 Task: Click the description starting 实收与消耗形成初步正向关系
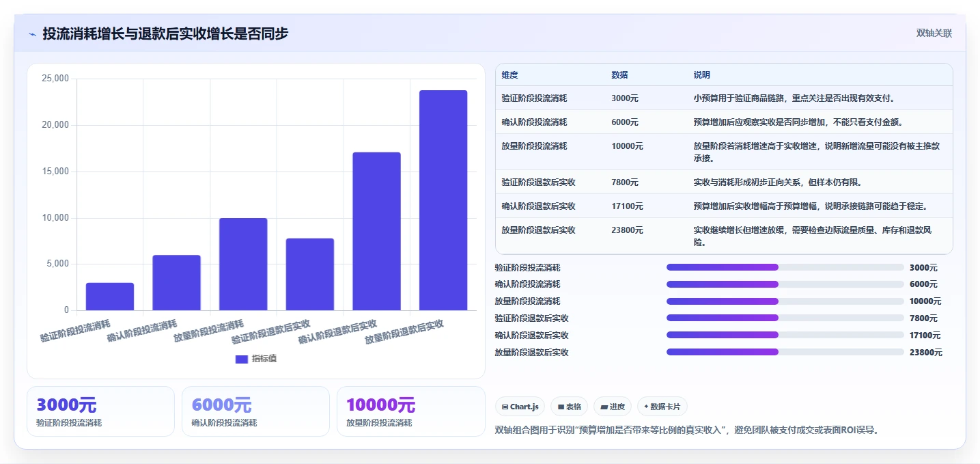pyautogui.click(x=777, y=182)
